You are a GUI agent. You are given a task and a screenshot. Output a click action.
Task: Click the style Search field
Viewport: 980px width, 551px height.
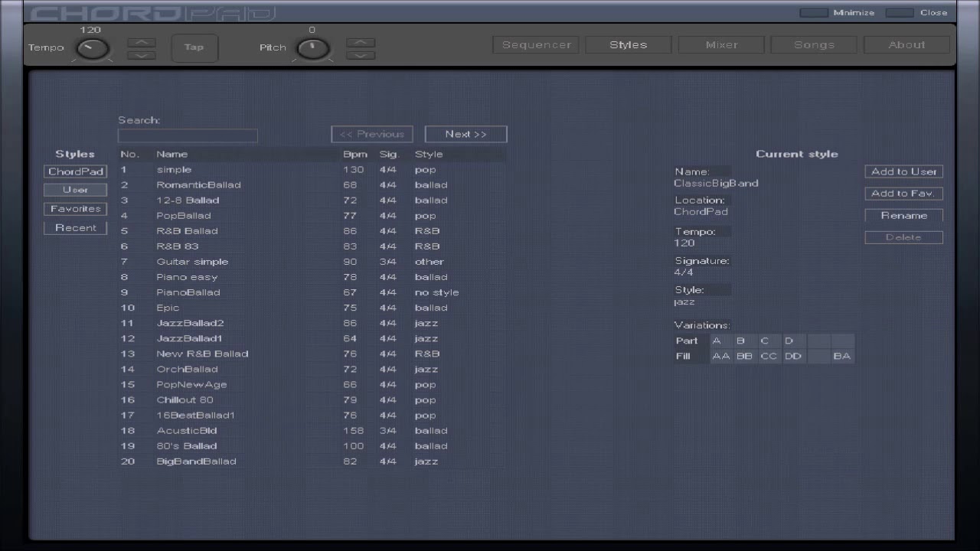click(188, 135)
